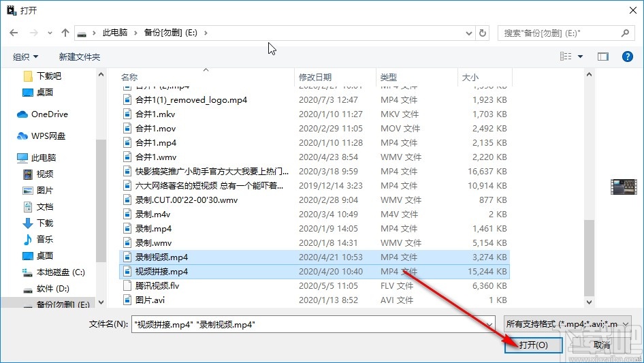This screenshot has width=644, height=363.
Task: Open recent locations chevron near navigation arrows
Action: click(x=50, y=33)
